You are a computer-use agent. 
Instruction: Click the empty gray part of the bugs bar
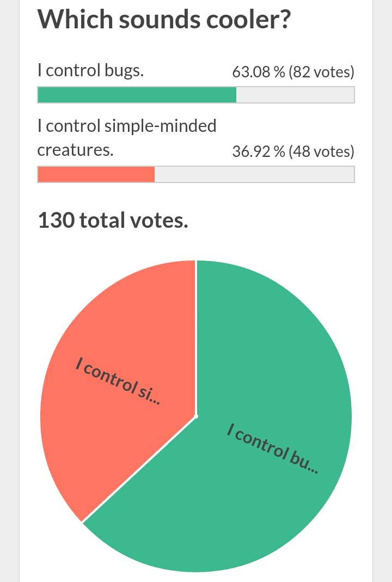coord(295,95)
